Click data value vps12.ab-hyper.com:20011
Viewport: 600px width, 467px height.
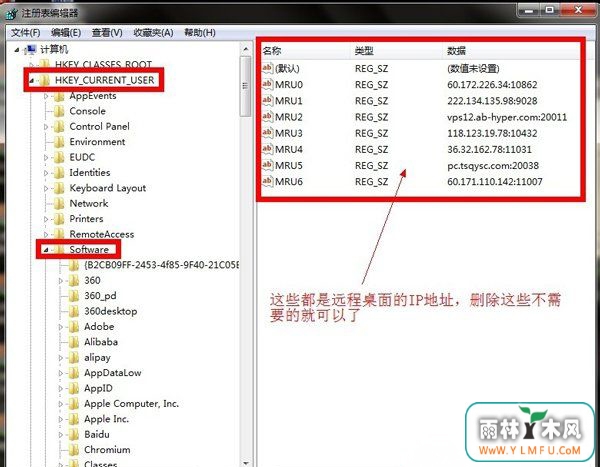tap(507, 117)
